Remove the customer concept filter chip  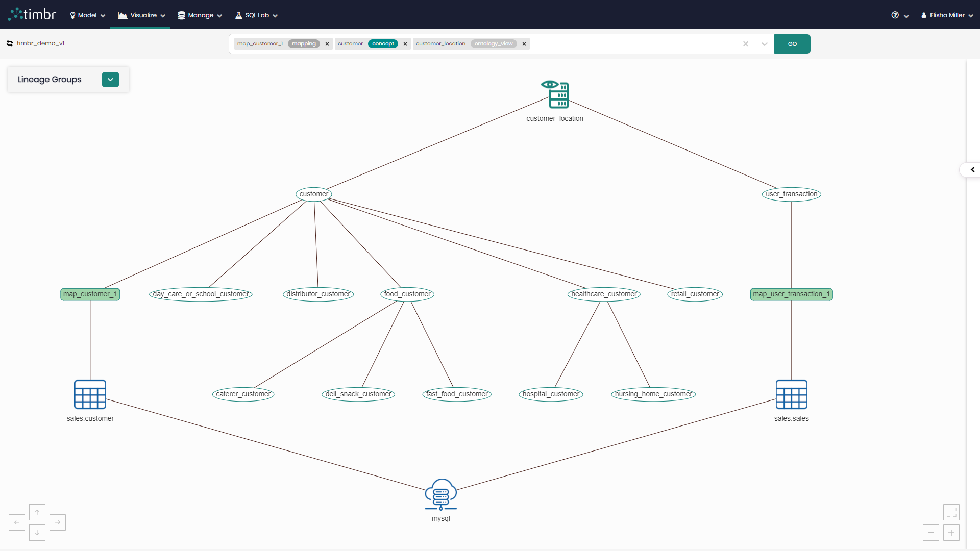pos(405,44)
